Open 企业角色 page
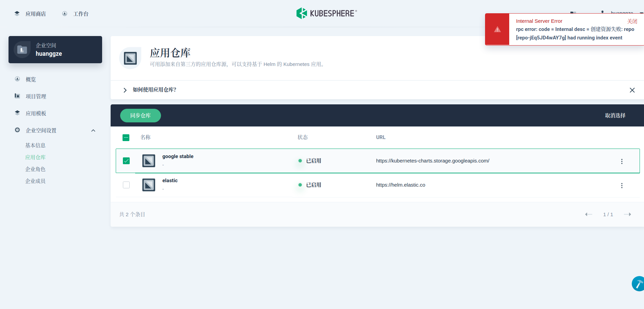The image size is (644, 309). [35, 169]
